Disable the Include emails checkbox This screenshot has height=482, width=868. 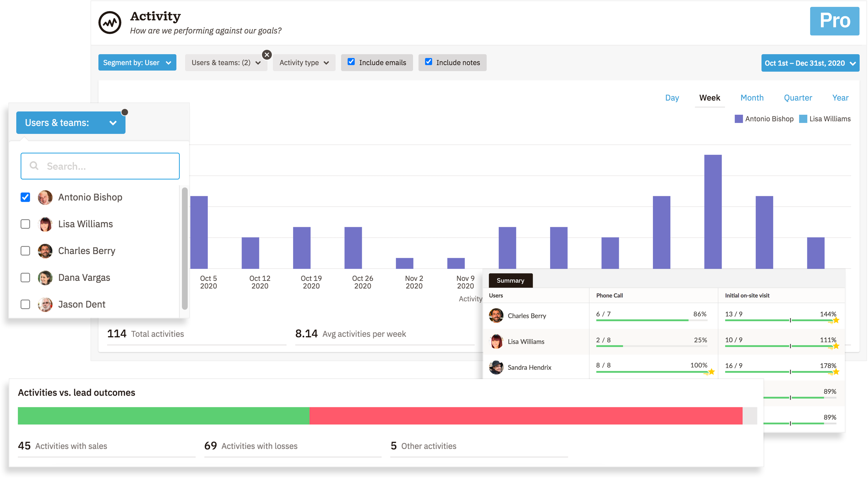click(351, 62)
